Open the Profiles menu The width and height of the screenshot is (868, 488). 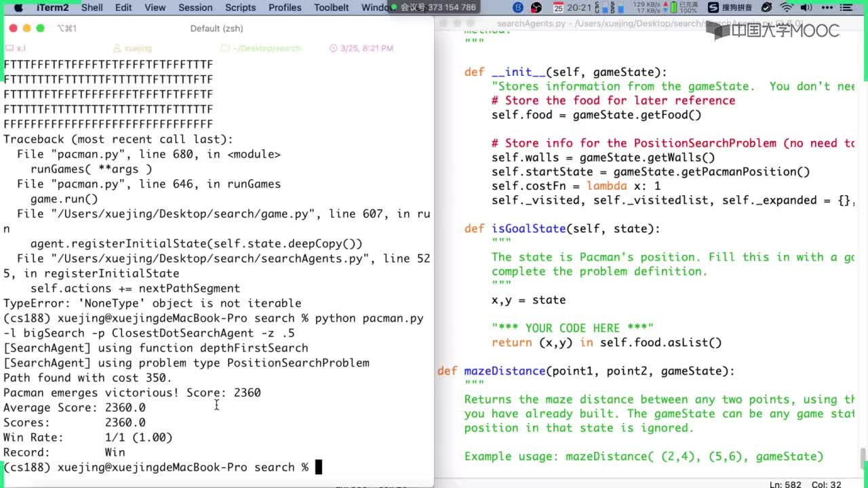tap(285, 7)
